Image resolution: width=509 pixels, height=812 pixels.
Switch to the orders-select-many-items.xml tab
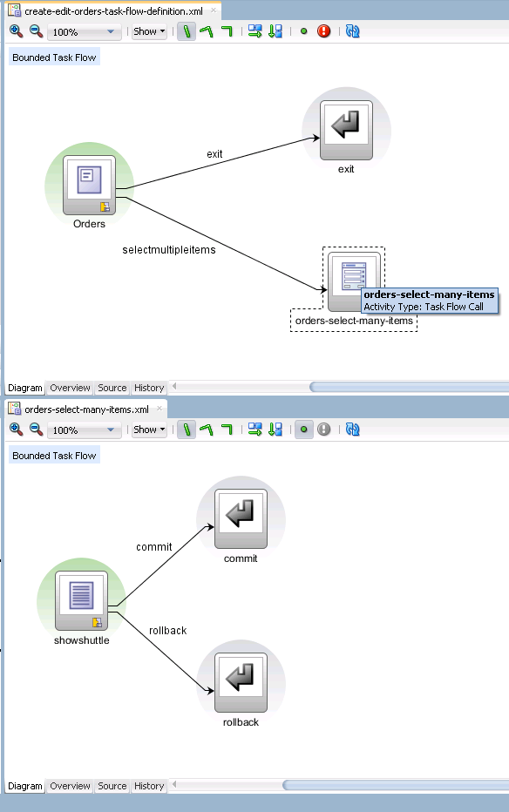(x=86, y=409)
